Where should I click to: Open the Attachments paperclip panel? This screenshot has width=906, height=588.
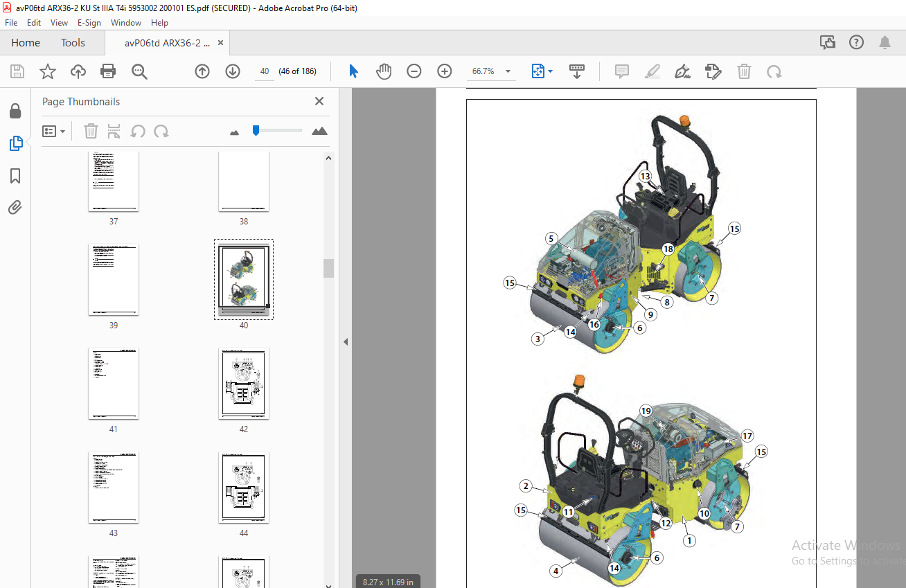(x=15, y=207)
